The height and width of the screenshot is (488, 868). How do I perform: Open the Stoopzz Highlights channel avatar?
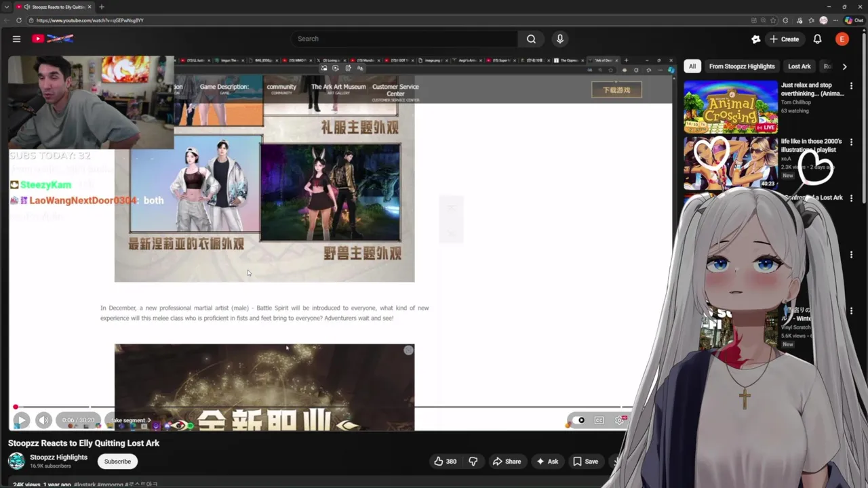click(16, 461)
